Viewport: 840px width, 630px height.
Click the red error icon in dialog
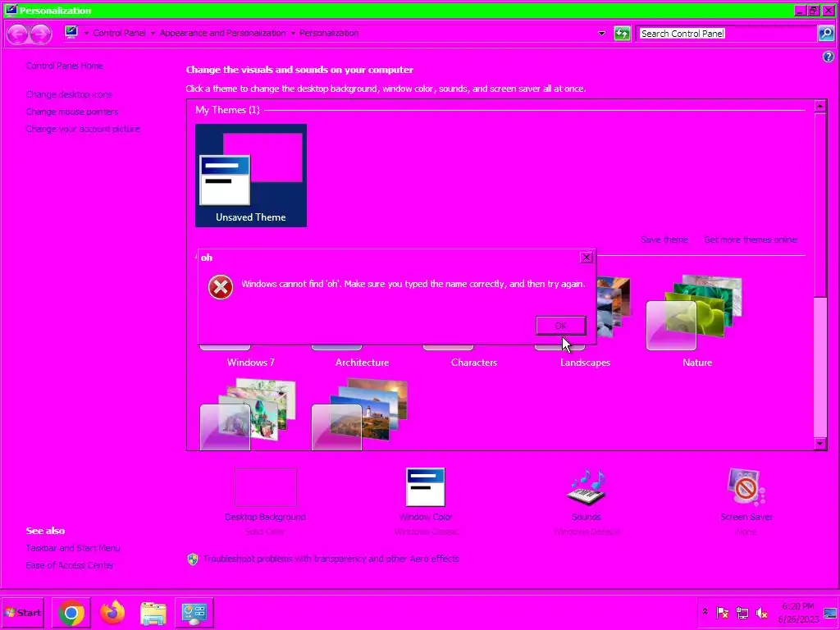click(x=220, y=287)
